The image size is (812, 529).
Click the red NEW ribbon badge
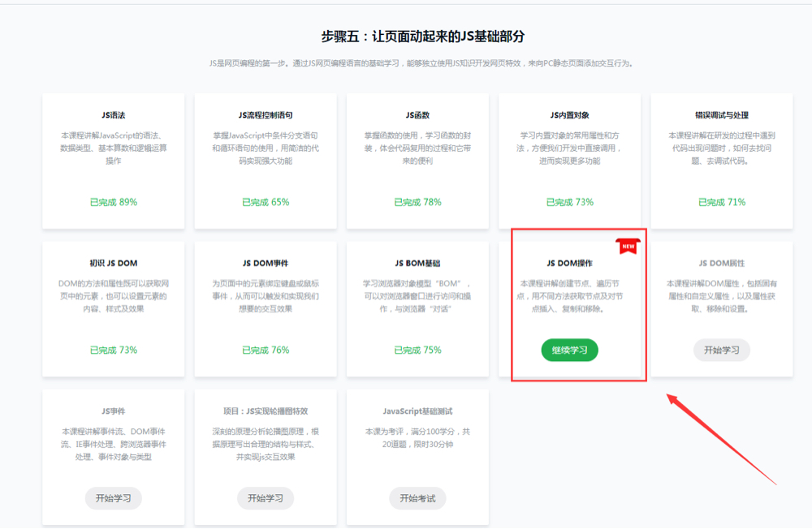[628, 247]
